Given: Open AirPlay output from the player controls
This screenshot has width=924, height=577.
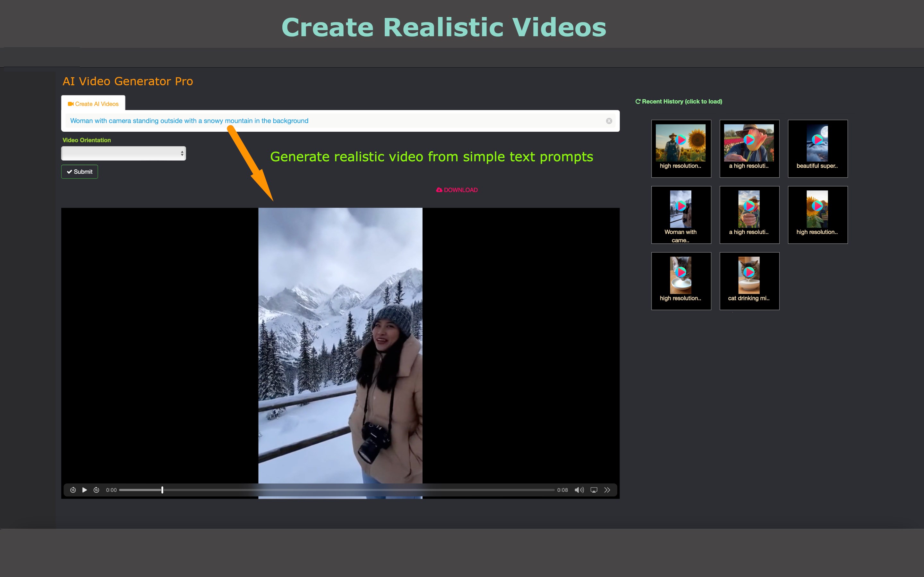Looking at the screenshot, I should pos(594,490).
